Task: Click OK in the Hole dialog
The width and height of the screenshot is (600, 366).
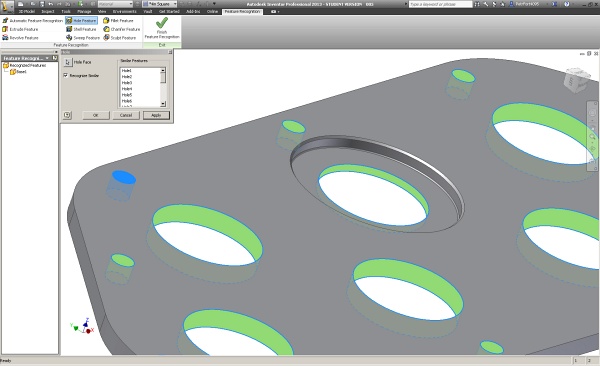Action: click(x=96, y=115)
